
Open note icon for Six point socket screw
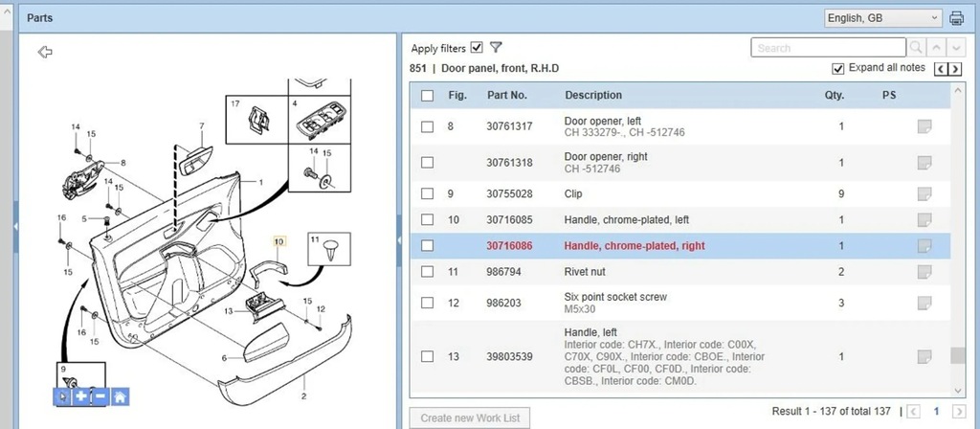[924, 303]
